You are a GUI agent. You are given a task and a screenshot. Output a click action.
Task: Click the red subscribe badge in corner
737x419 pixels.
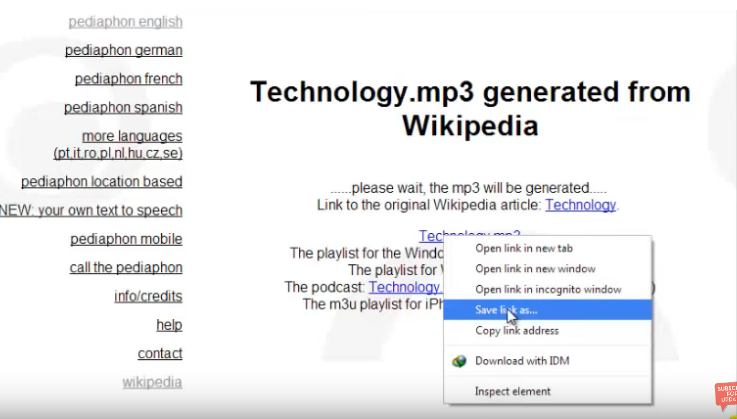tap(725, 397)
